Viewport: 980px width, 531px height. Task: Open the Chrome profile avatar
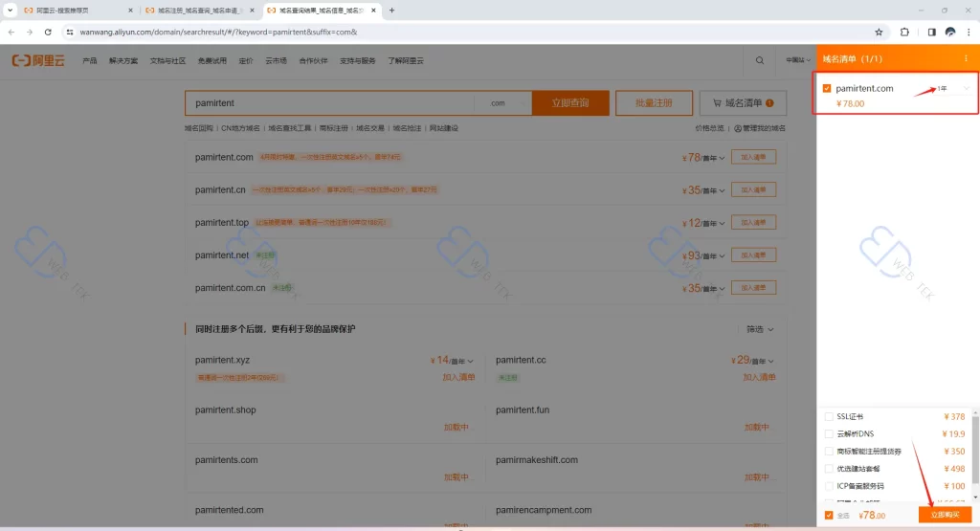click(950, 32)
